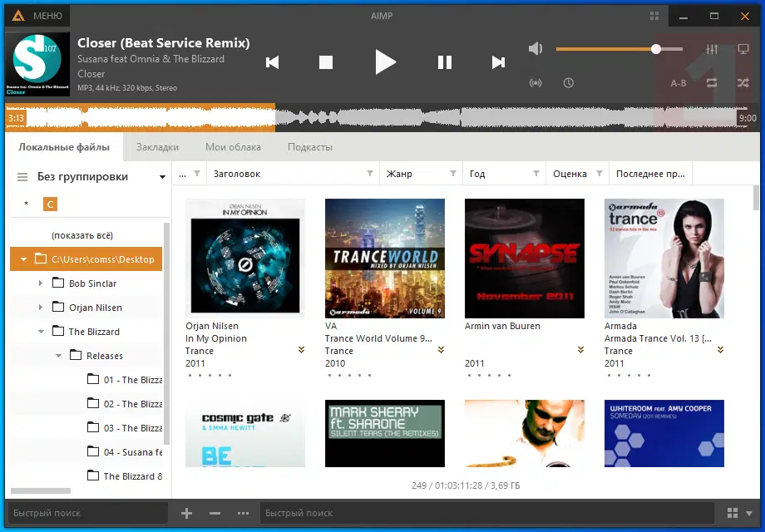Viewport: 765px width, 532px height.
Task: Pause the current track
Action: 445,62
